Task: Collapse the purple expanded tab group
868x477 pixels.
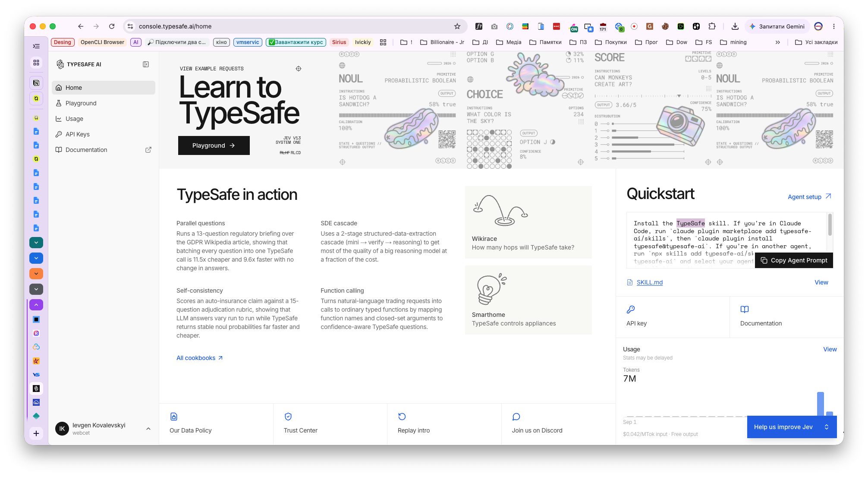Action: [36, 305]
